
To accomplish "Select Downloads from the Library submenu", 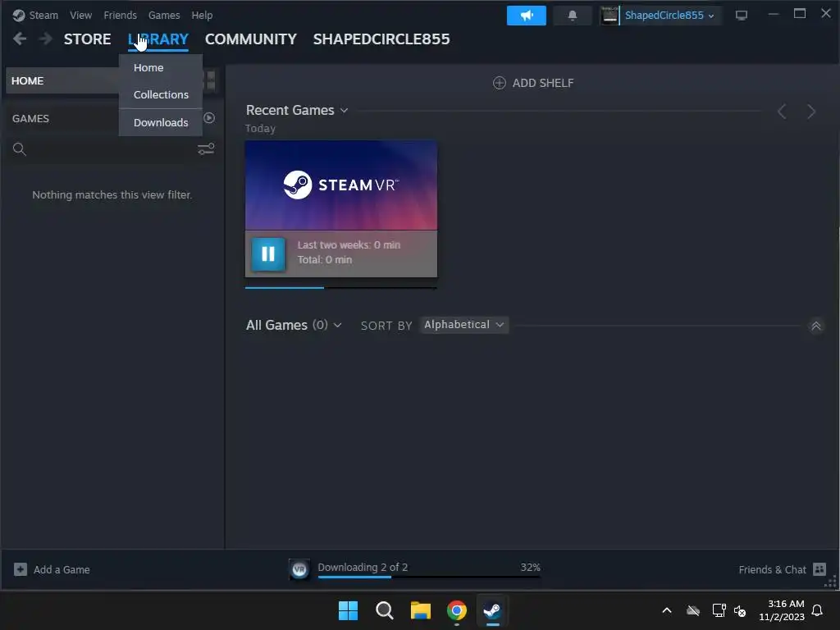I will (x=161, y=123).
